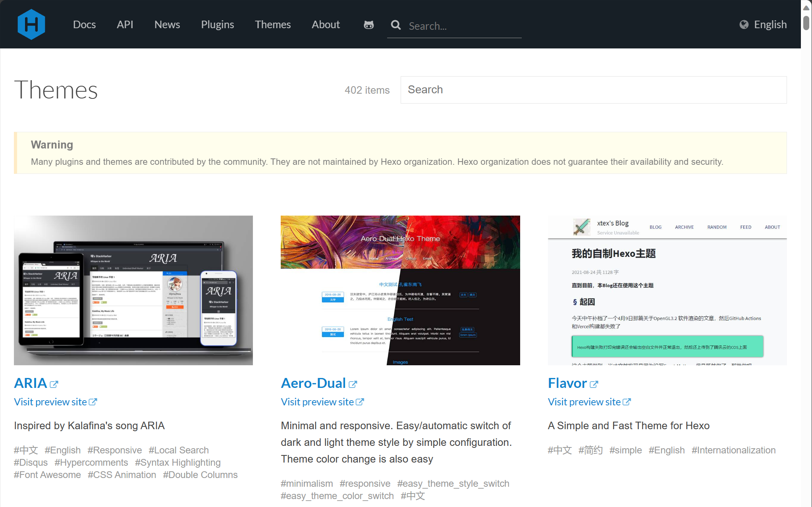Viewport: 812px width, 507px height.
Task: Click external link icon beside Aero-Dual title
Action: click(353, 384)
